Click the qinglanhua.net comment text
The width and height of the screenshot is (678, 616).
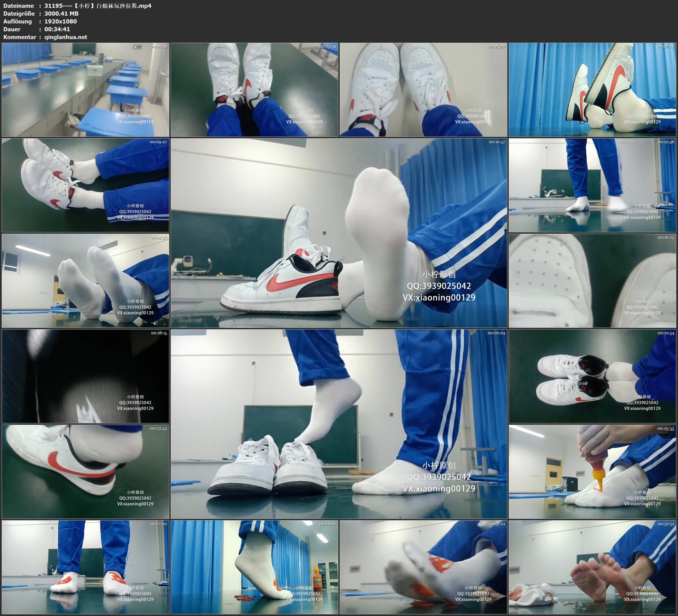click(66, 37)
